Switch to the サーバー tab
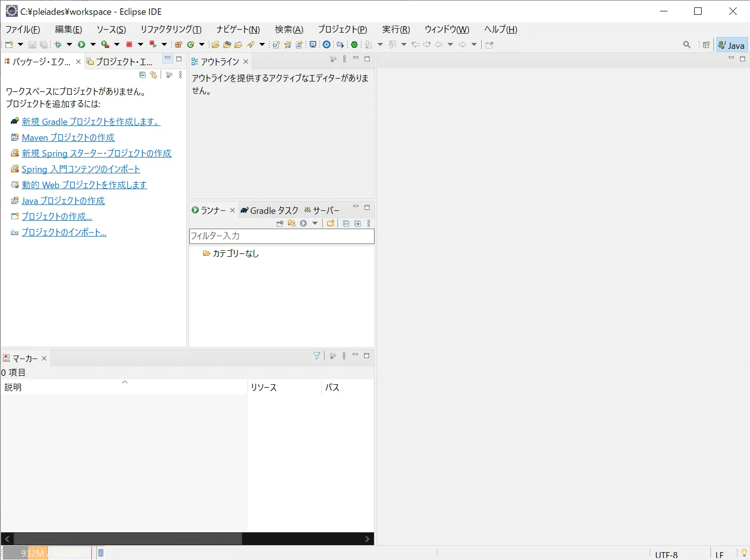This screenshot has height=560, width=750. click(322, 210)
